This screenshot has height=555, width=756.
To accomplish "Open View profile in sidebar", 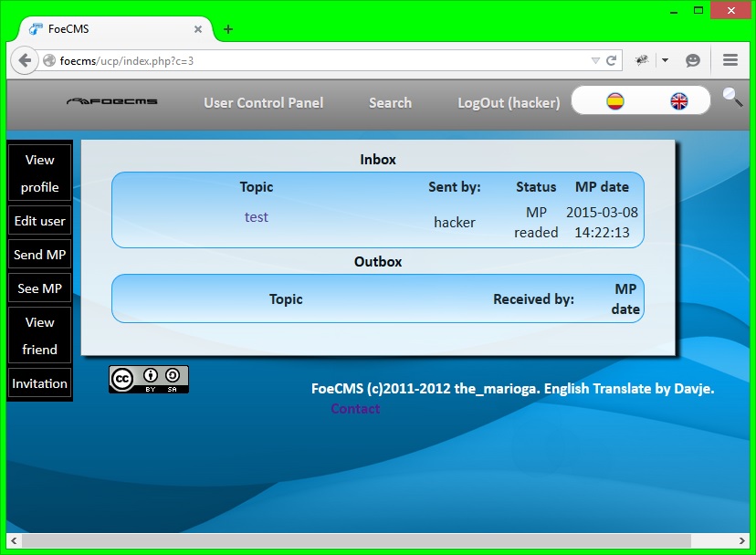I will click(39, 173).
